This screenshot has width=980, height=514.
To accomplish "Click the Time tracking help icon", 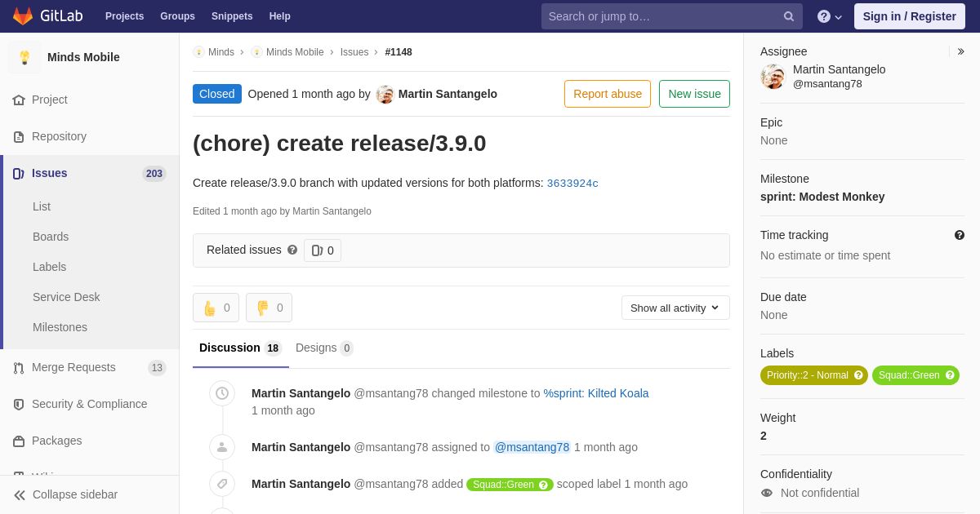I will [960, 235].
